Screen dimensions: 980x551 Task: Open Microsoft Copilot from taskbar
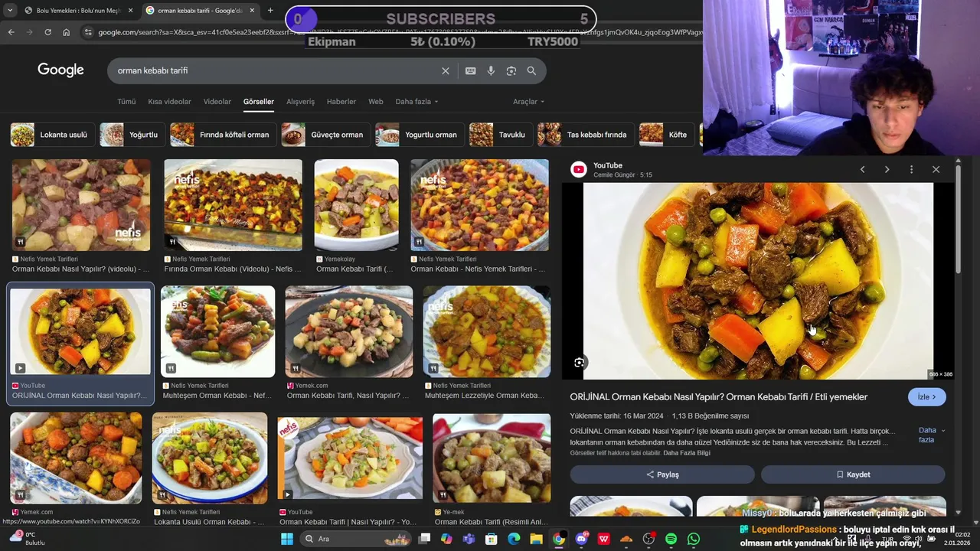click(x=446, y=539)
